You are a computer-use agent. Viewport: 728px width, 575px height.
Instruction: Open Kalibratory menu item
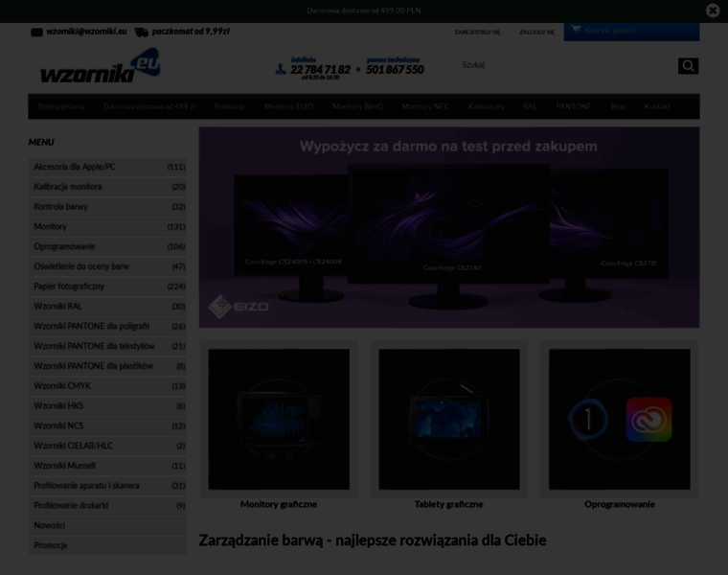click(486, 106)
